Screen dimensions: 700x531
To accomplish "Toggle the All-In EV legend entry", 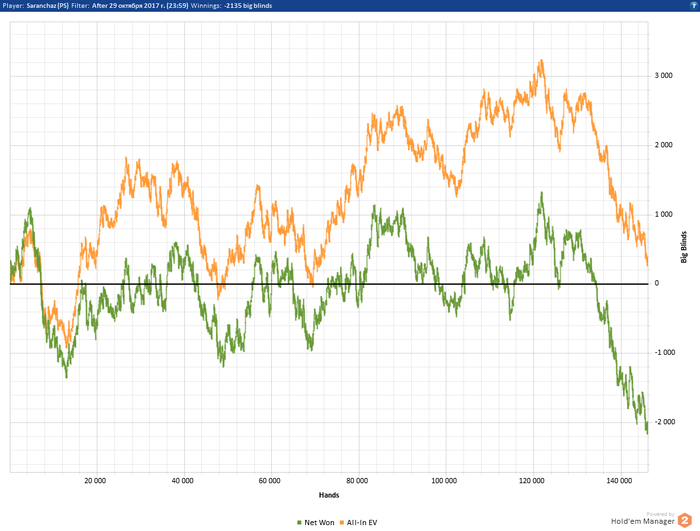I will pos(358,523).
